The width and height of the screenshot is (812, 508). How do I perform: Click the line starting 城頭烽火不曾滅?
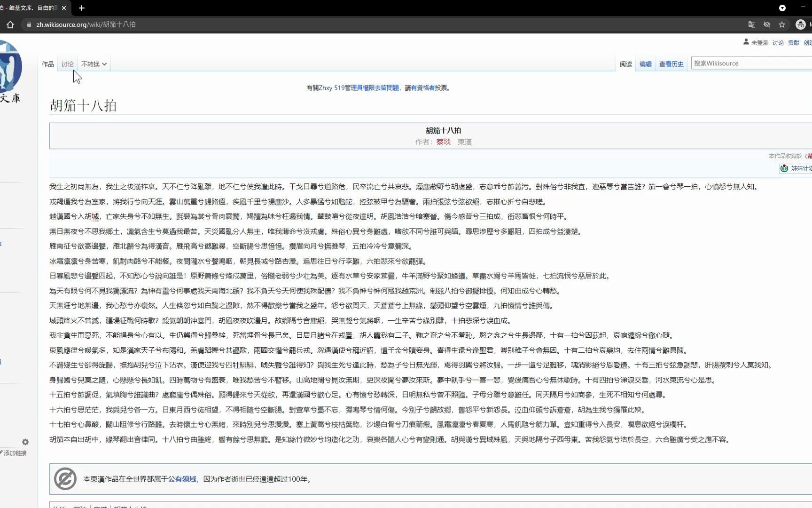click(x=281, y=321)
